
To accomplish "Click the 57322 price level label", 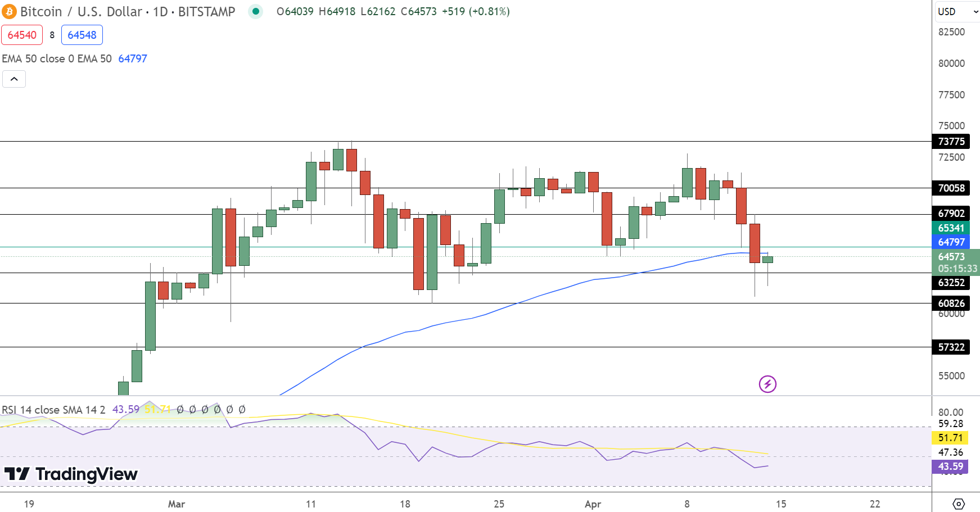I will [x=951, y=347].
